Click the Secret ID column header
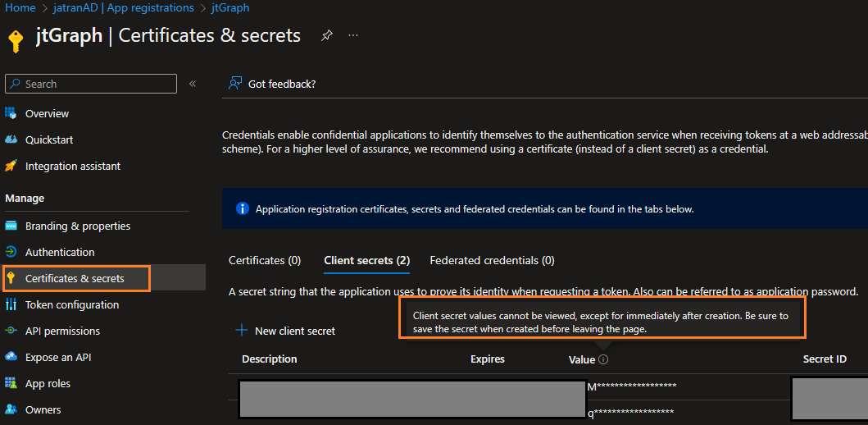This screenshot has width=868, height=425. click(825, 359)
